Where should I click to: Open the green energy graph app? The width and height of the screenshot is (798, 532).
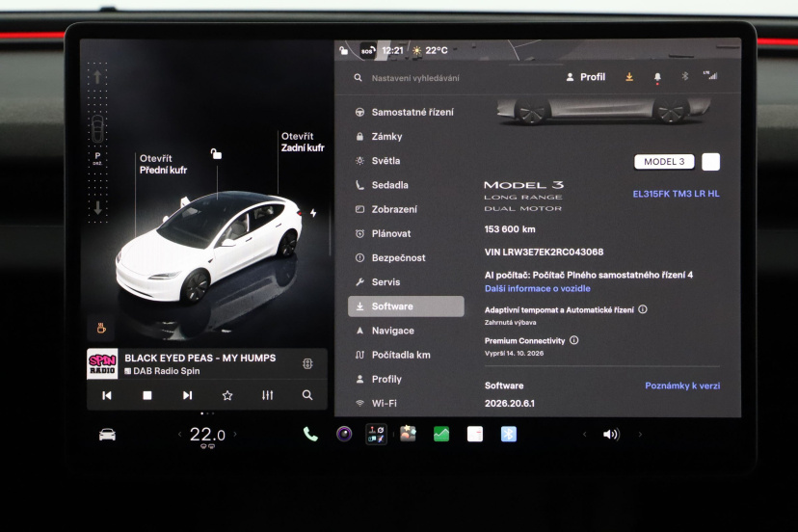point(441,435)
